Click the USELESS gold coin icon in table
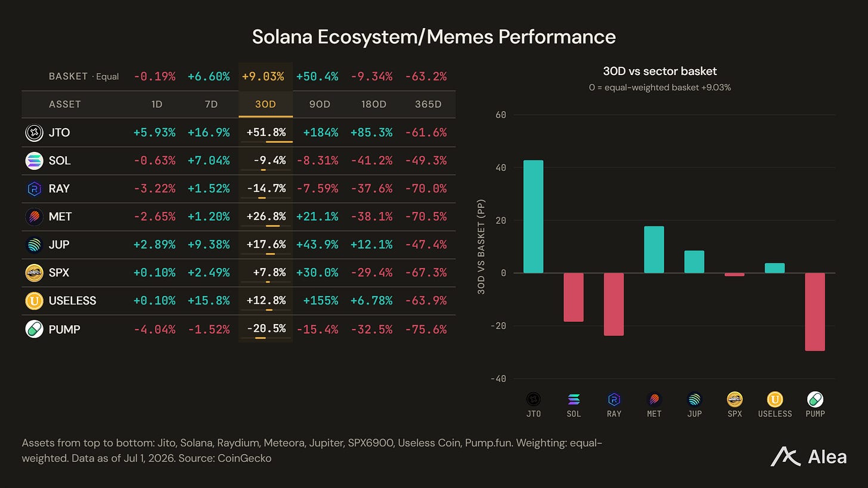 pos(34,301)
